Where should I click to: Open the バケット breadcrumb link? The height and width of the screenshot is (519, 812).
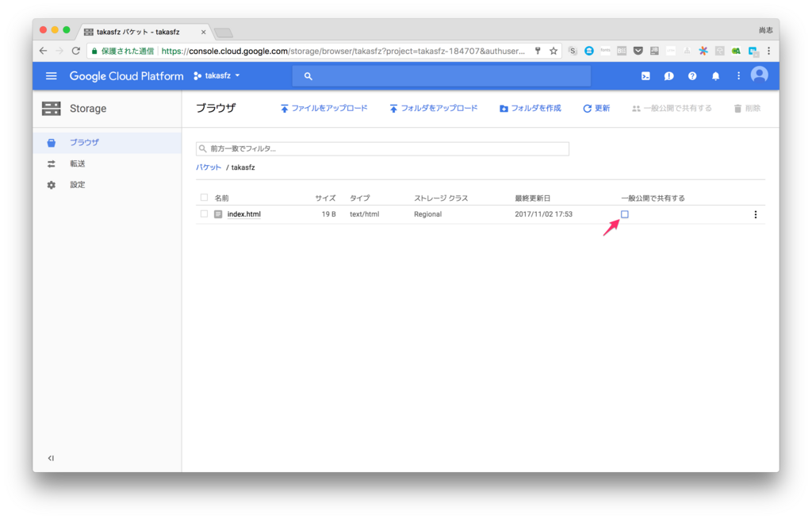click(209, 167)
